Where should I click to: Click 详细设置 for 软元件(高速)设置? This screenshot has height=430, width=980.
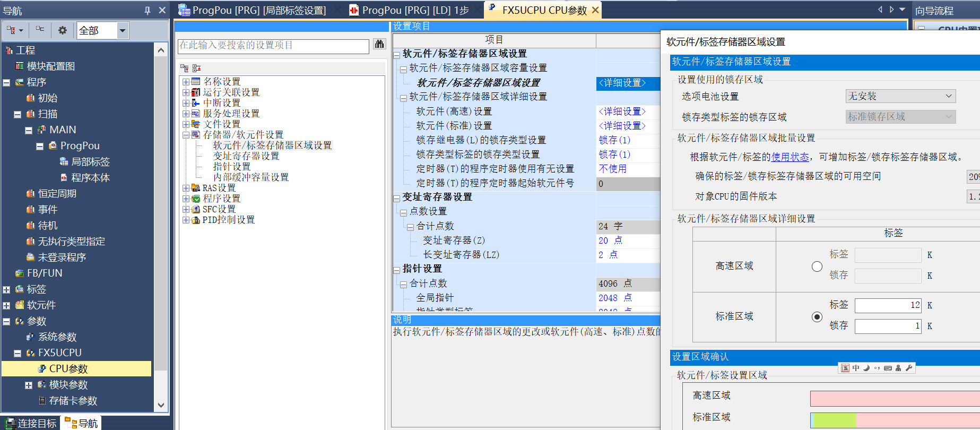[622, 111]
